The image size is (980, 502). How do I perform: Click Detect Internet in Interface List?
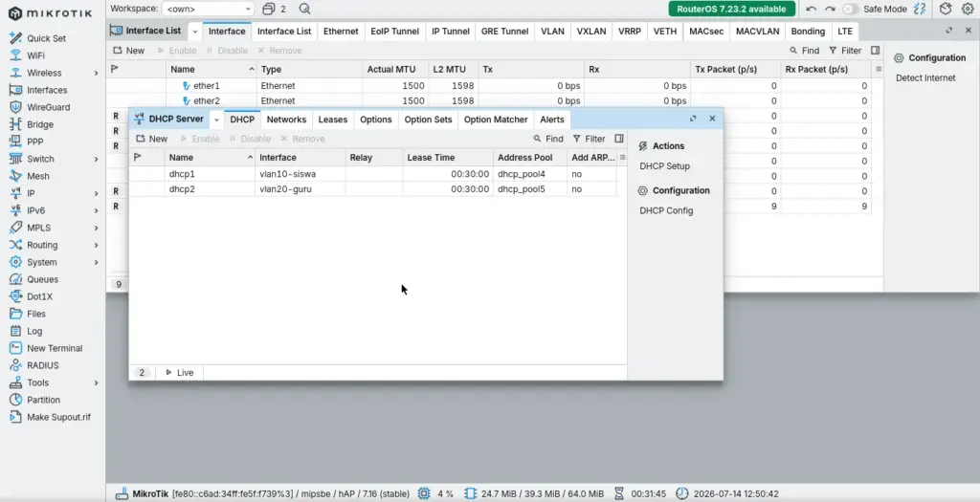925,78
